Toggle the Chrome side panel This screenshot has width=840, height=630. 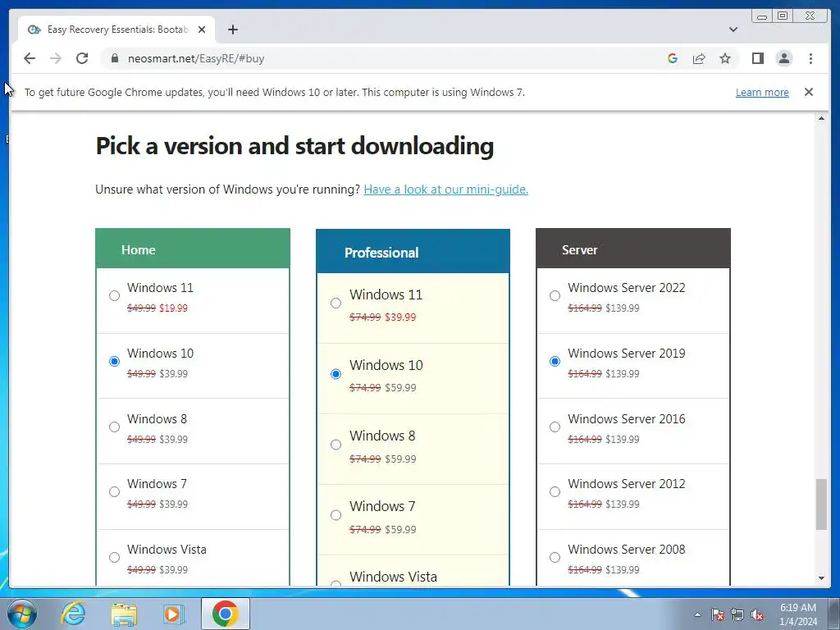coord(757,58)
